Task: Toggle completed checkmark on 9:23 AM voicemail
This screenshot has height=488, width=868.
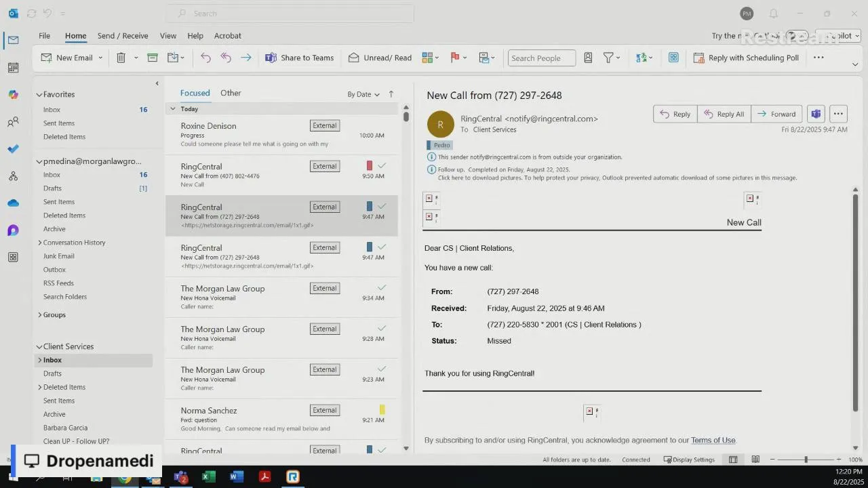Action: click(382, 369)
